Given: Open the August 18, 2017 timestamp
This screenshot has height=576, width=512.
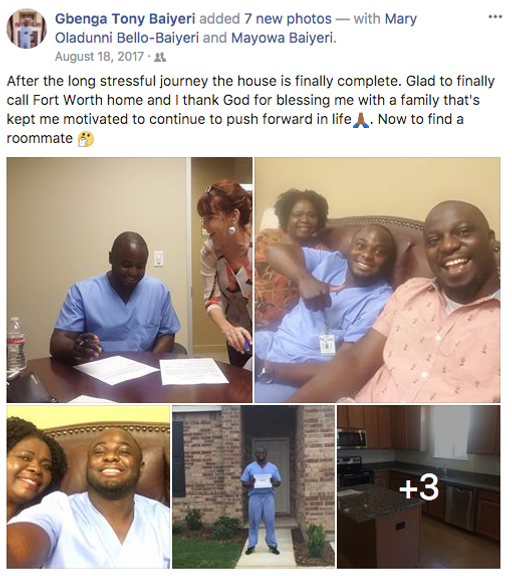Looking at the screenshot, I should 99,57.
